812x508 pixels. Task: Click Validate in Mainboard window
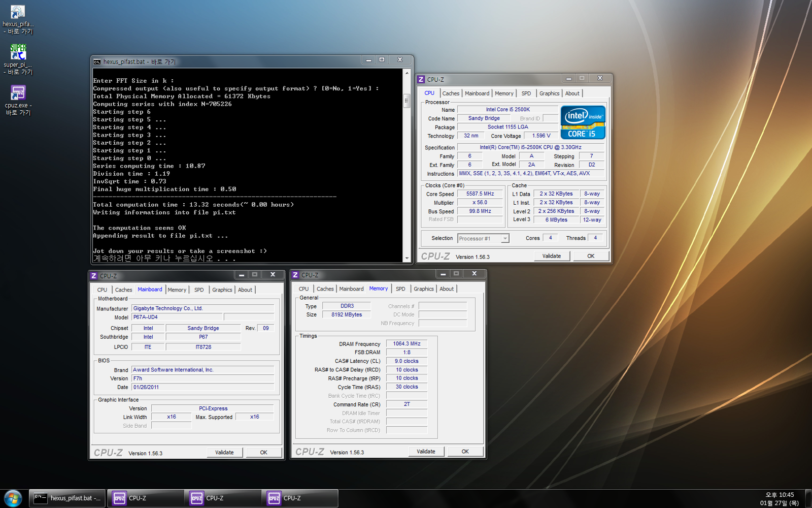point(224,453)
